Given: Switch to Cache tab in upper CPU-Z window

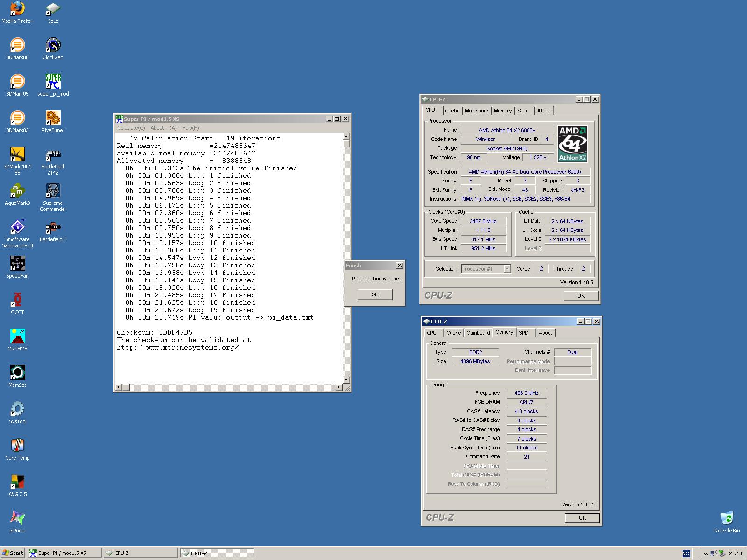Looking at the screenshot, I should (x=452, y=111).
